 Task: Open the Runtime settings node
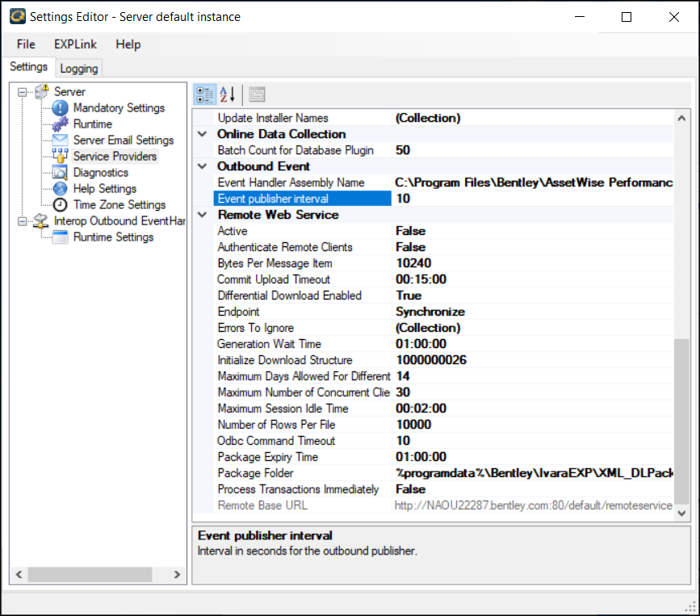pos(92,124)
